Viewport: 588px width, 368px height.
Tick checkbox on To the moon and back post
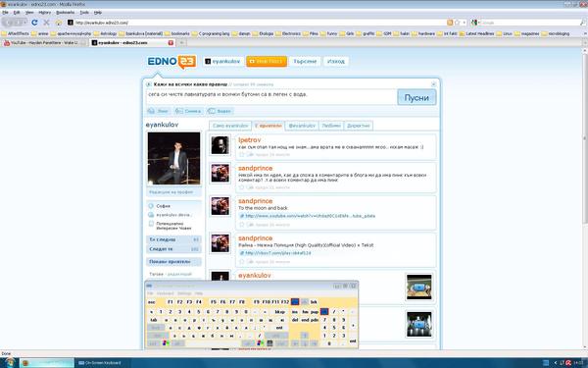tap(241, 225)
